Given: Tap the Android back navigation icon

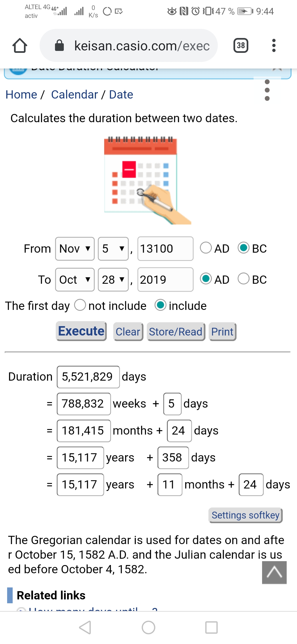Looking at the screenshot, I should 85,627.
